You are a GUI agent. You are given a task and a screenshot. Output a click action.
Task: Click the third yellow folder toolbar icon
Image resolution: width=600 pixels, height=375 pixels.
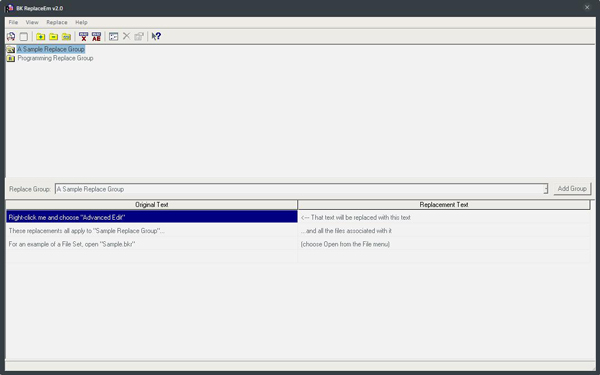pos(67,36)
